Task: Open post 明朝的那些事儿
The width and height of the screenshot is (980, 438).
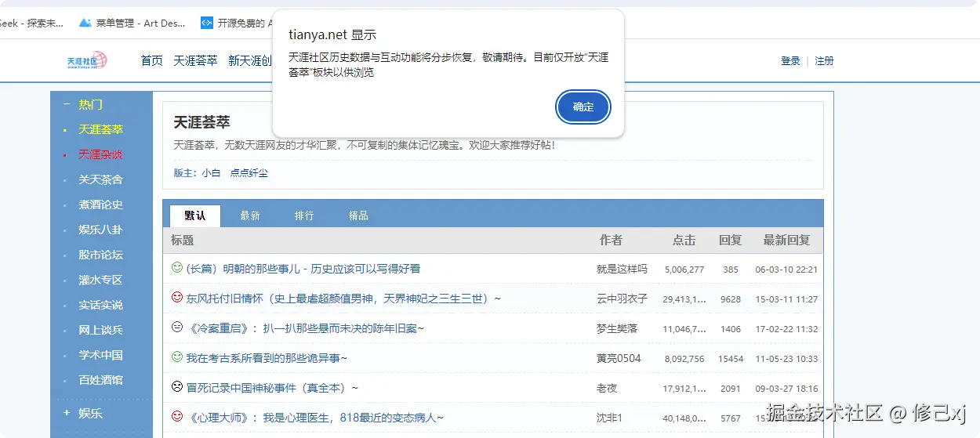Action: [x=303, y=269]
